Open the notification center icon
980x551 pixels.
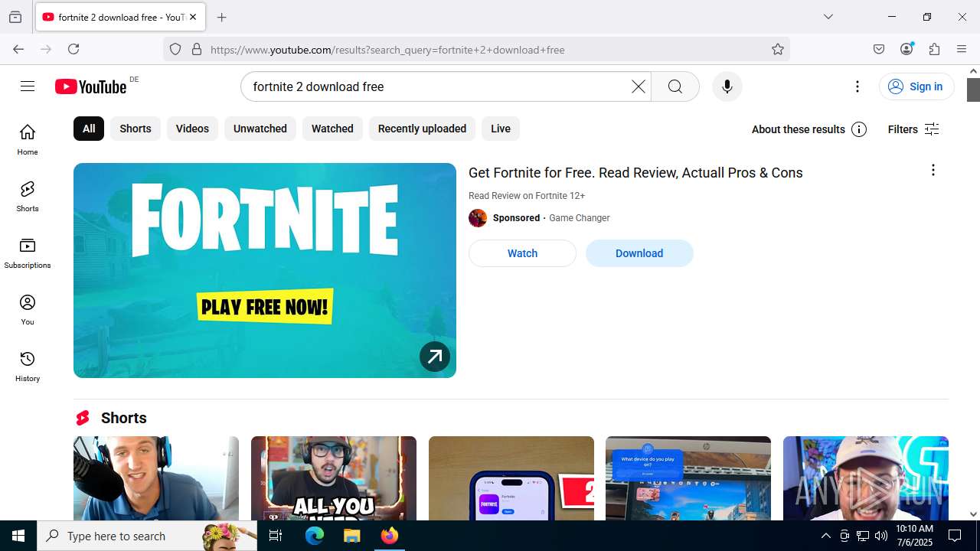point(955,536)
